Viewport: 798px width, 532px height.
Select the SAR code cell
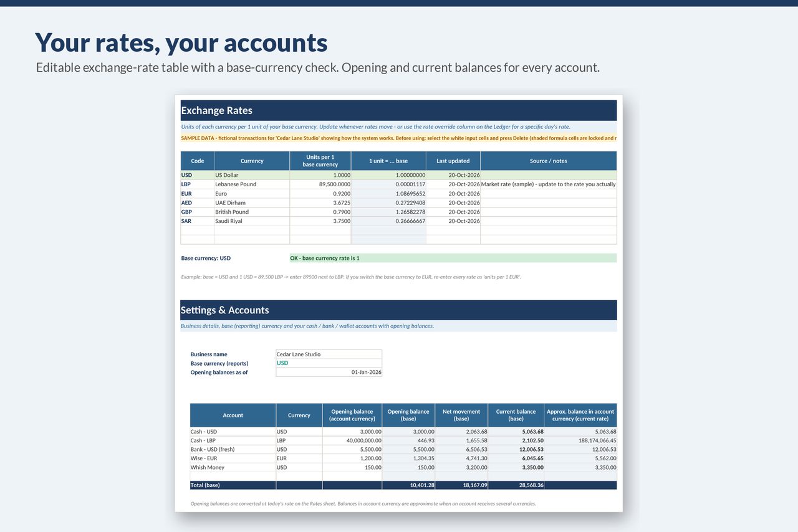[198, 221]
